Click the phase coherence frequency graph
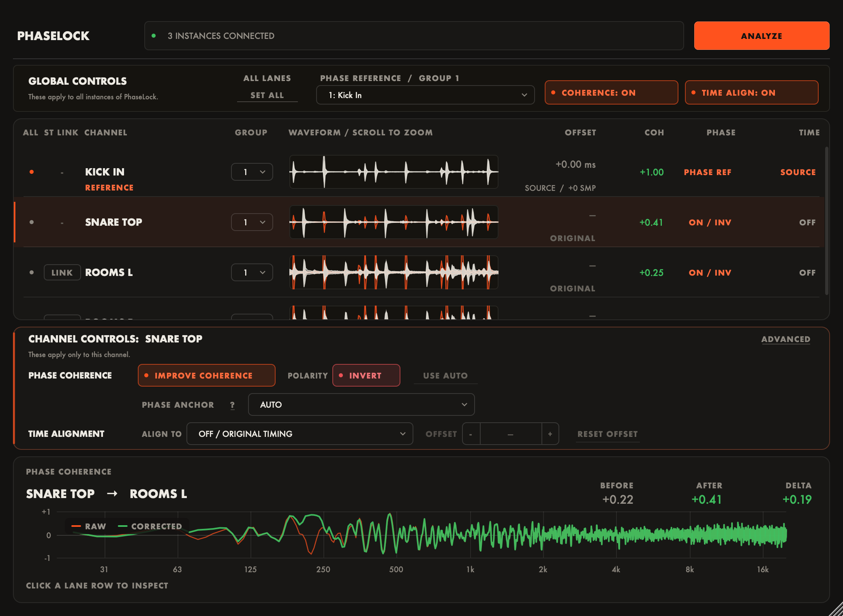This screenshot has width=843, height=616. (421, 535)
